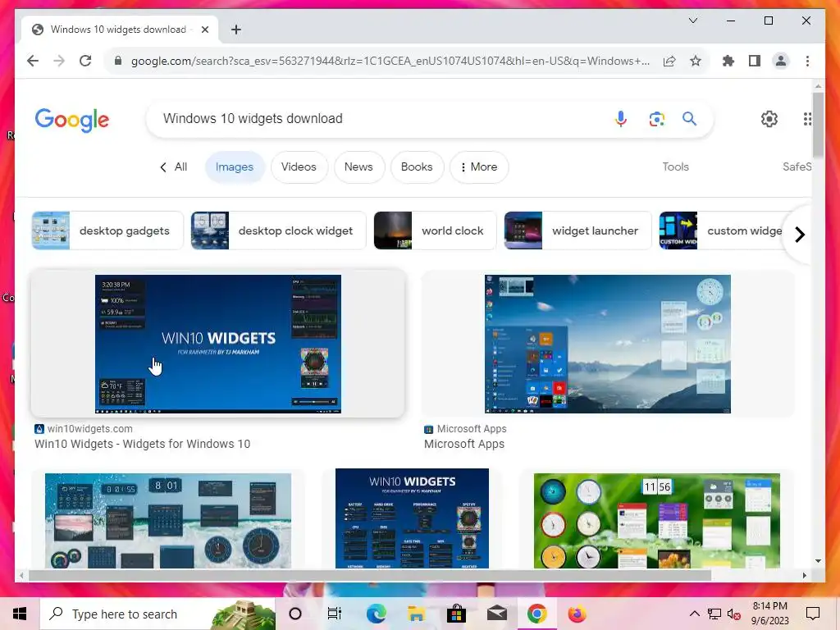840x630 pixels.
Task: Open Microsoft Store from taskbar
Action: 456,614
